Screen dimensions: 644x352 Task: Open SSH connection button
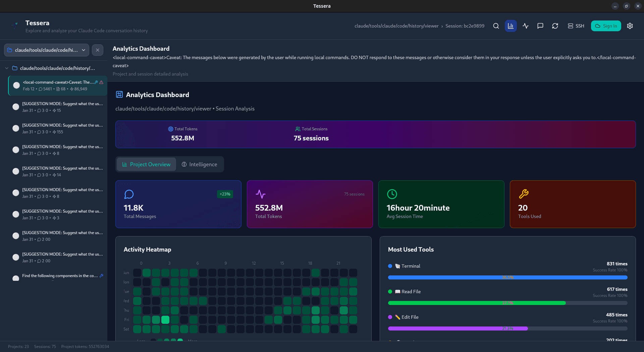pyautogui.click(x=576, y=26)
